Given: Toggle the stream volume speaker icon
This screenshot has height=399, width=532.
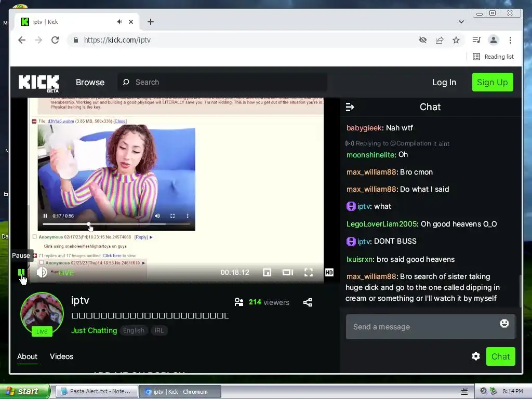Looking at the screenshot, I should click(x=42, y=272).
